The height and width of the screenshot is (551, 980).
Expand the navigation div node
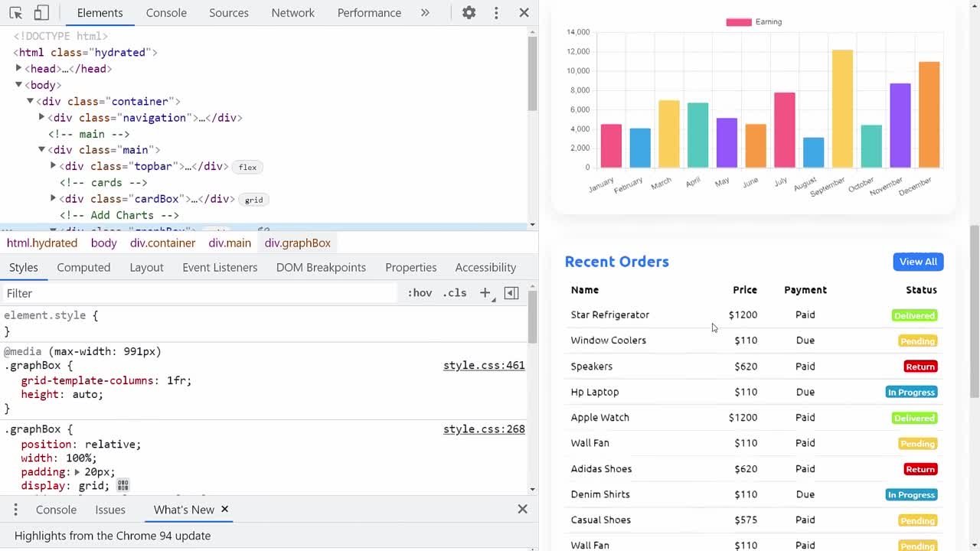click(42, 117)
